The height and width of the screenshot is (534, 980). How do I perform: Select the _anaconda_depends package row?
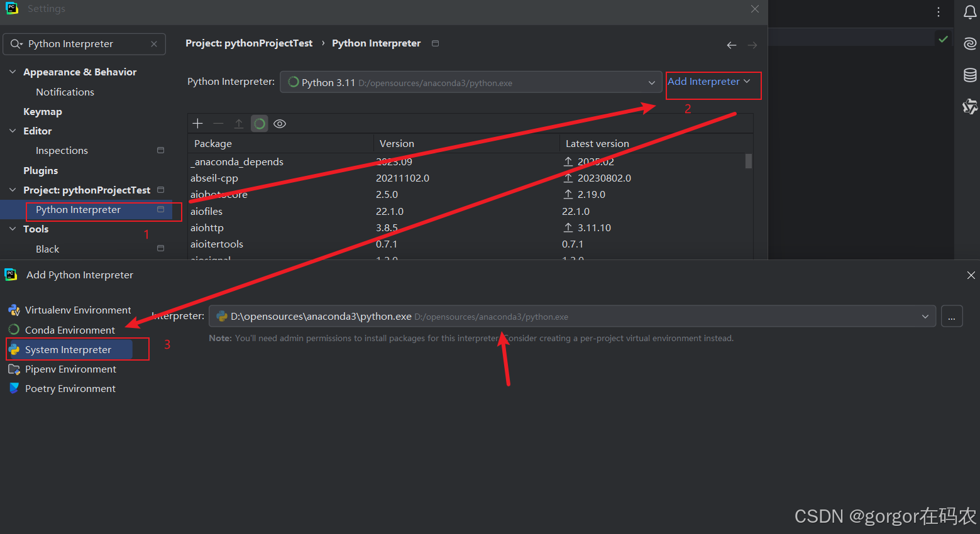pyautogui.click(x=466, y=162)
